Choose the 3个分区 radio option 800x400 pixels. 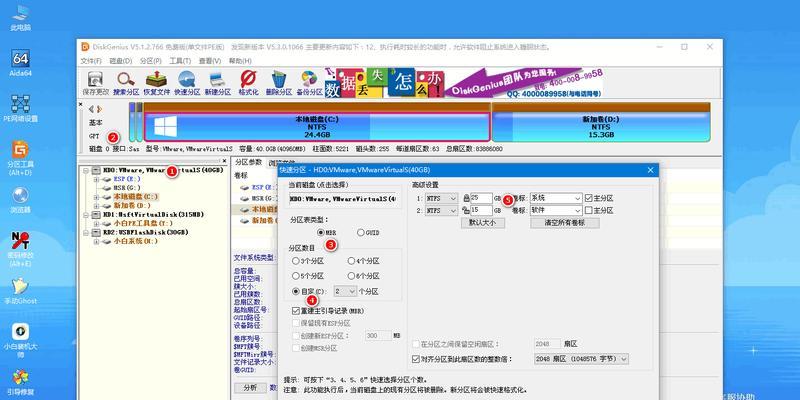coord(296,261)
